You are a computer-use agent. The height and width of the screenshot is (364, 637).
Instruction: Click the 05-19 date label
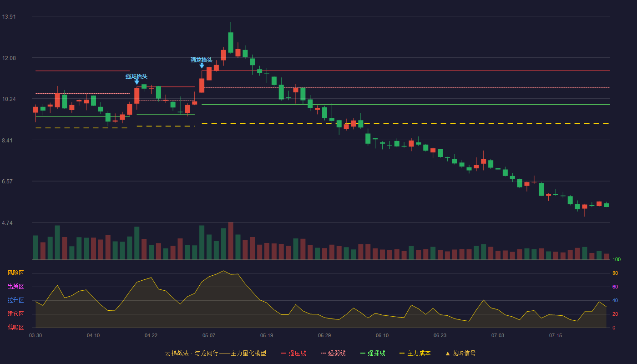[267, 335]
